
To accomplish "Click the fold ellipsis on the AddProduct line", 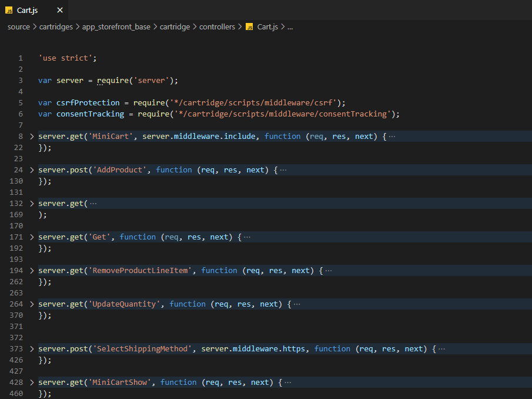I will [x=283, y=170].
